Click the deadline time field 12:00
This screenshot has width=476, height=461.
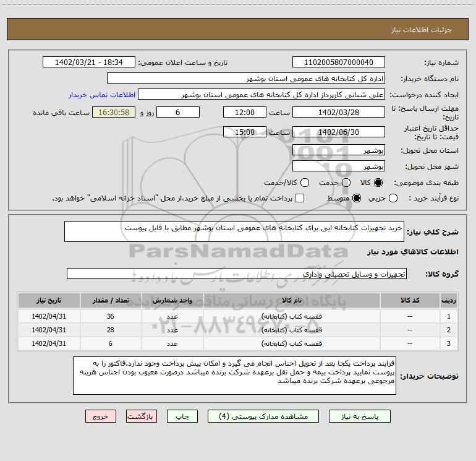point(245,112)
